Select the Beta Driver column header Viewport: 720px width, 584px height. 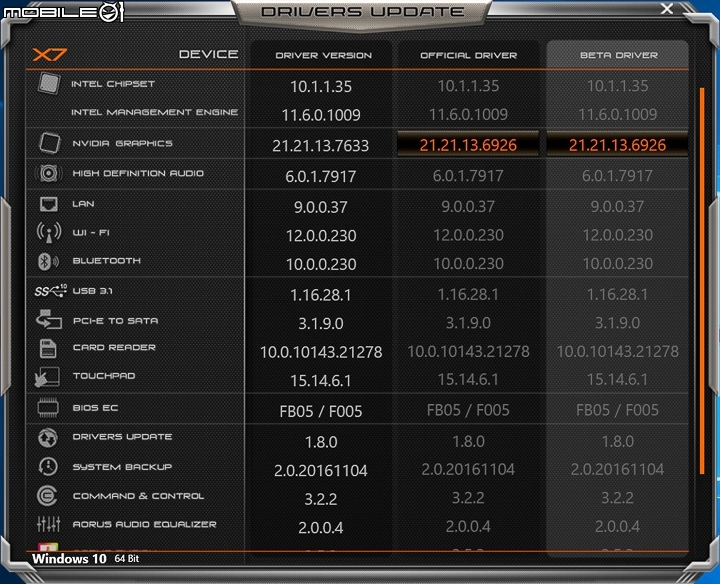coord(619,55)
